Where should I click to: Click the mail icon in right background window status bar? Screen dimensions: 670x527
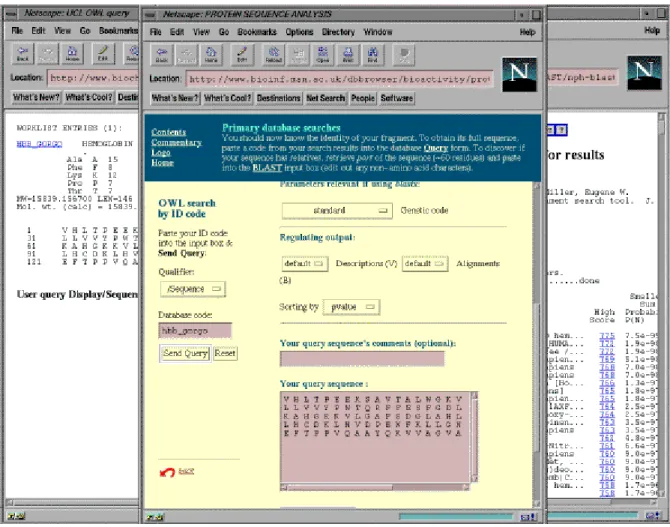[x=652, y=516]
